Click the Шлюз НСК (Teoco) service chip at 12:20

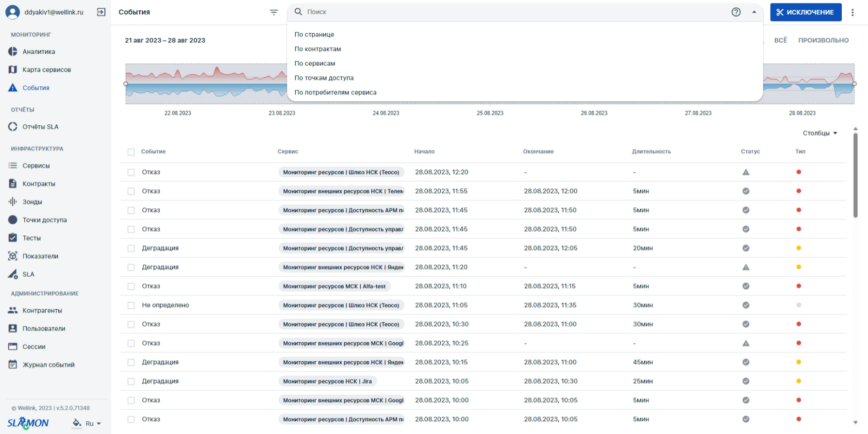click(x=341, y=172)
